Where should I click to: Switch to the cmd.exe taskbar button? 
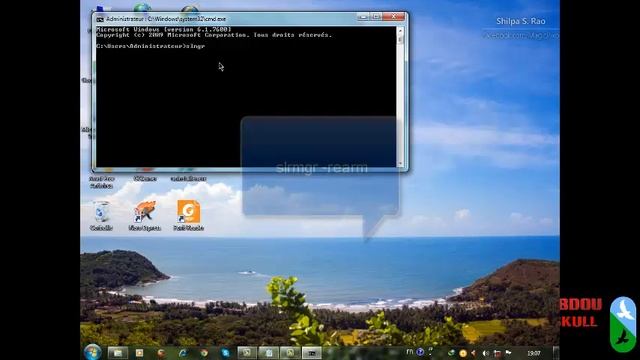[x=311, y=353]
